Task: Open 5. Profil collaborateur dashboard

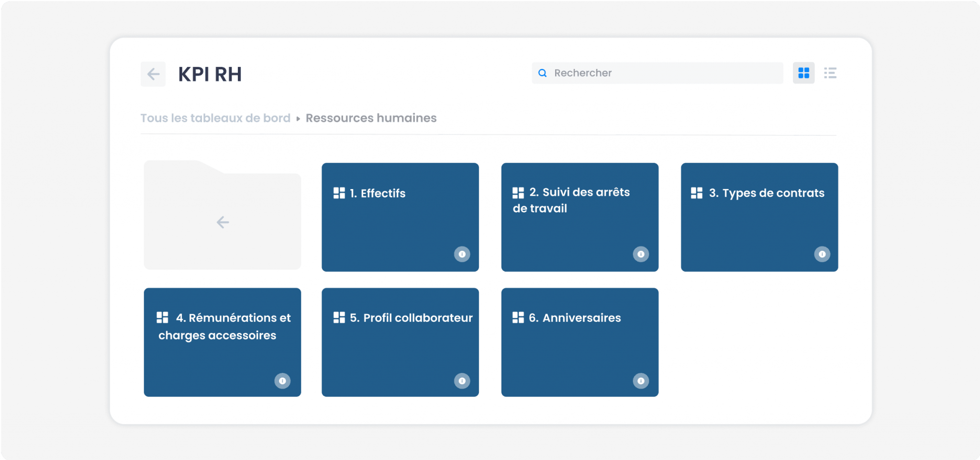Action: coord(400,342)
